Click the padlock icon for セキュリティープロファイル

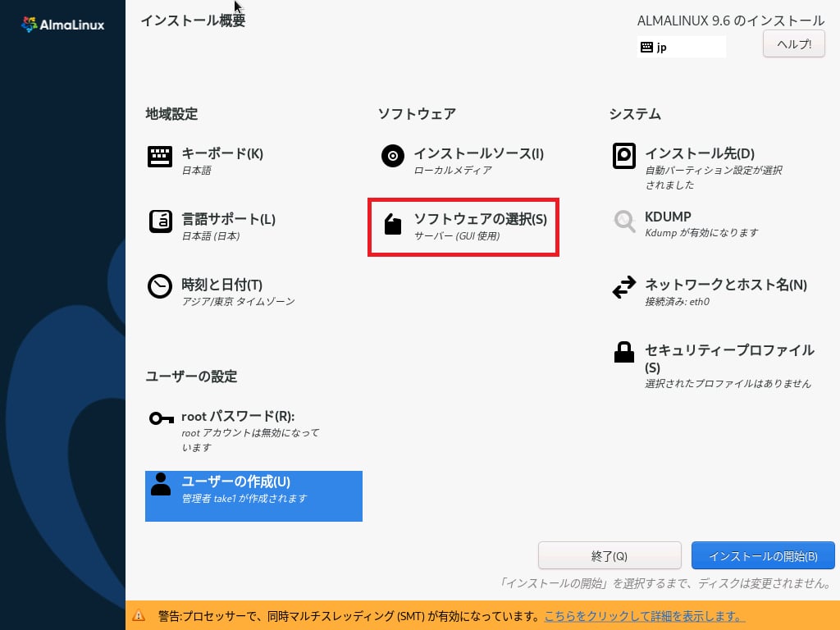click(624, 353)
